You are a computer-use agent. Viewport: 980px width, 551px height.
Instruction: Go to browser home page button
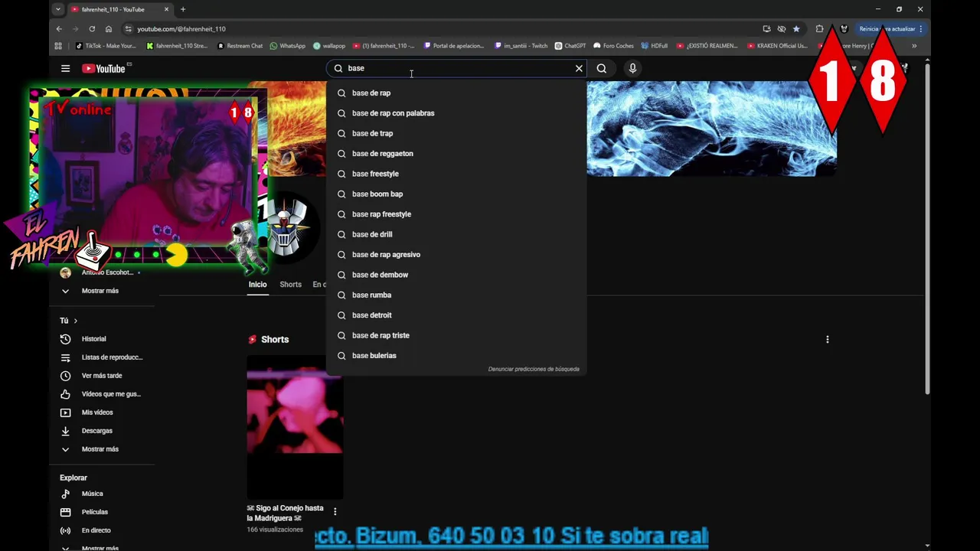click(x=109, y=29)
